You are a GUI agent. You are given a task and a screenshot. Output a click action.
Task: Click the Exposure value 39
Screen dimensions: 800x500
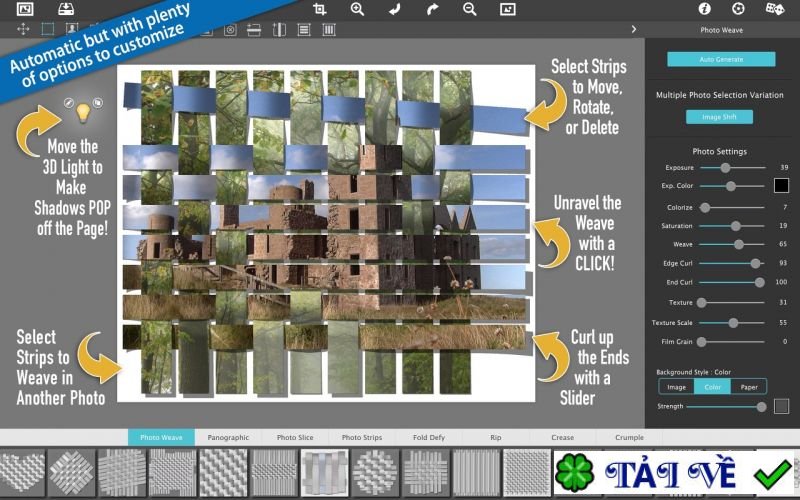pyautogui.click(x=784, y=167)
